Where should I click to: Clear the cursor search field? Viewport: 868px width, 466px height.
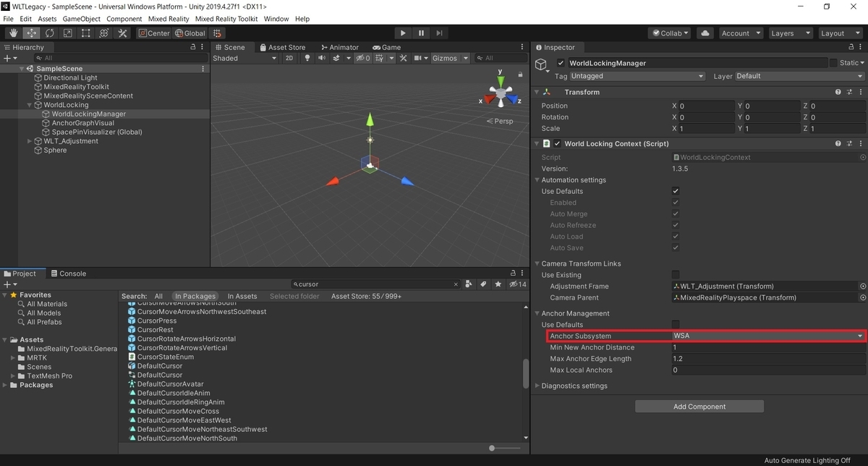point(456,284)
